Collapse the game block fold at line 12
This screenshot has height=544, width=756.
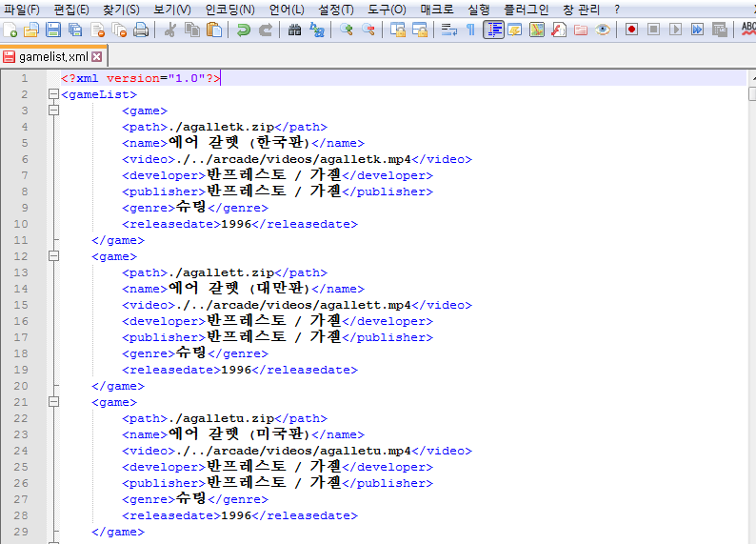(x=54, y=256)
